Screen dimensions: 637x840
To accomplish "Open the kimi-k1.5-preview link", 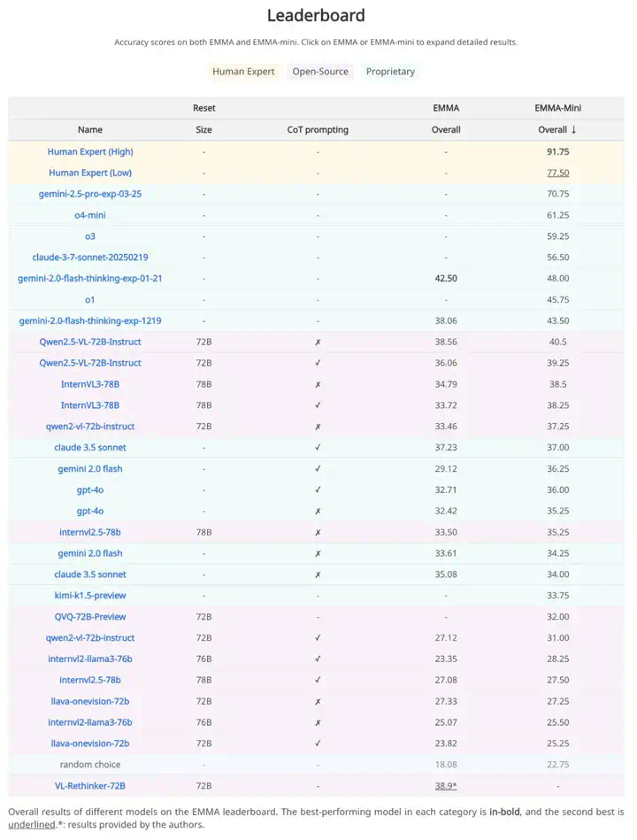I will point(90,596).
